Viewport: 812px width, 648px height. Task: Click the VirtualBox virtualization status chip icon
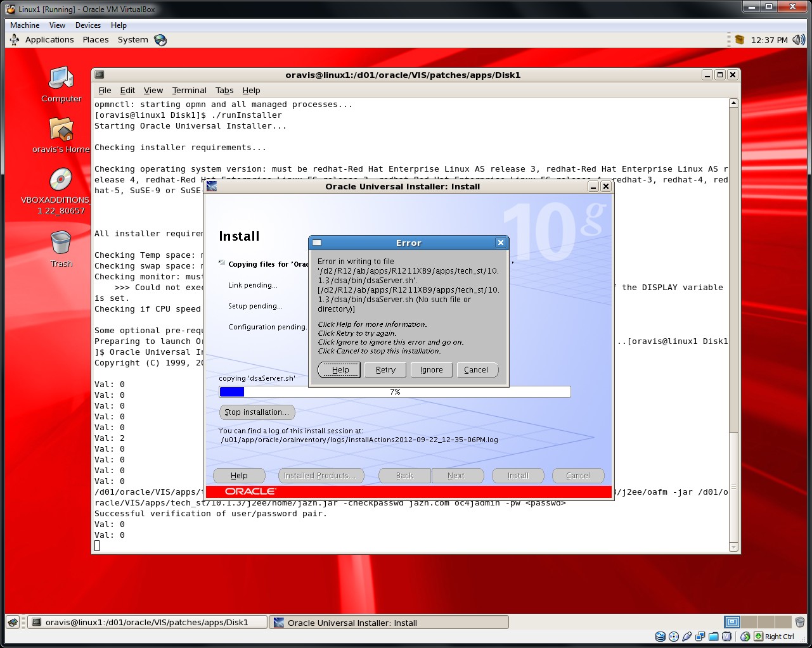(727, 637)
